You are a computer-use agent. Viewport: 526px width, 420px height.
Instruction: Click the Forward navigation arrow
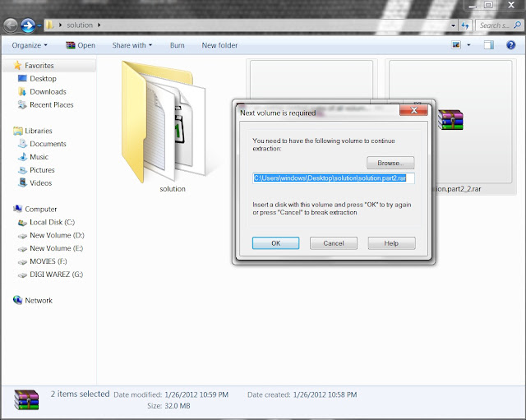28,25
